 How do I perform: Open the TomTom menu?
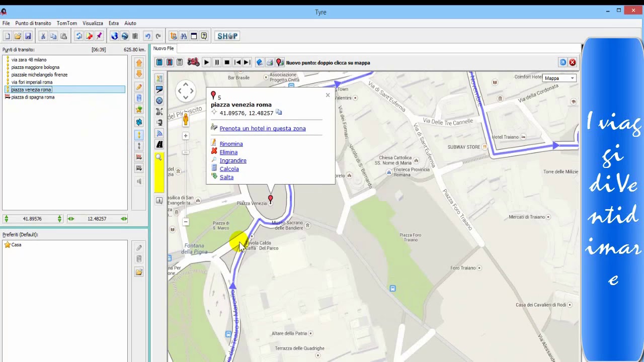tap(67, 23)
